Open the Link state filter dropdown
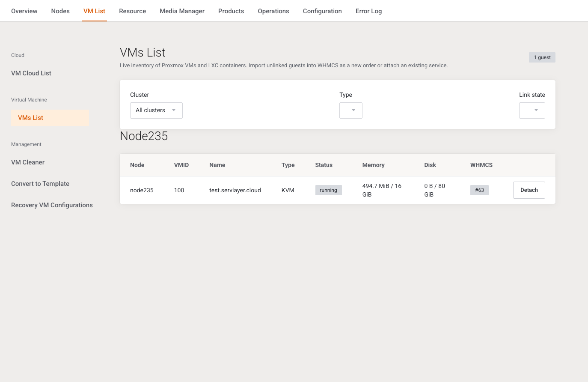The image size is (588, 382). click(532, 110)
